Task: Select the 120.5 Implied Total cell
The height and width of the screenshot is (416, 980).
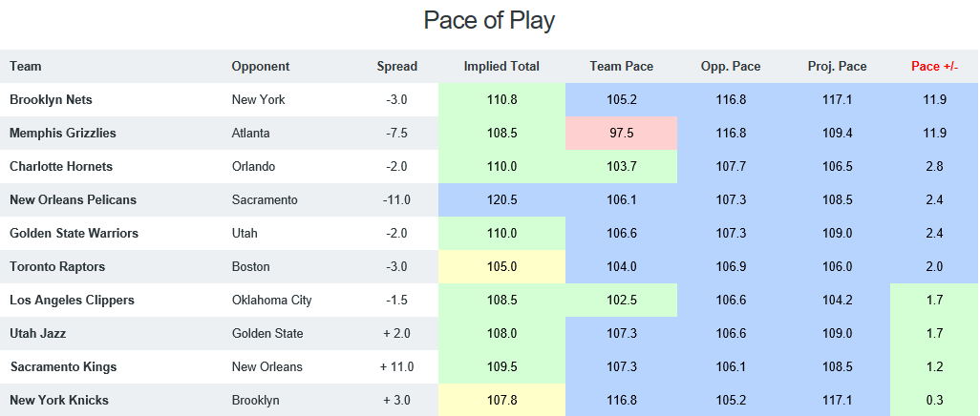Action: [x=501, y=199]
